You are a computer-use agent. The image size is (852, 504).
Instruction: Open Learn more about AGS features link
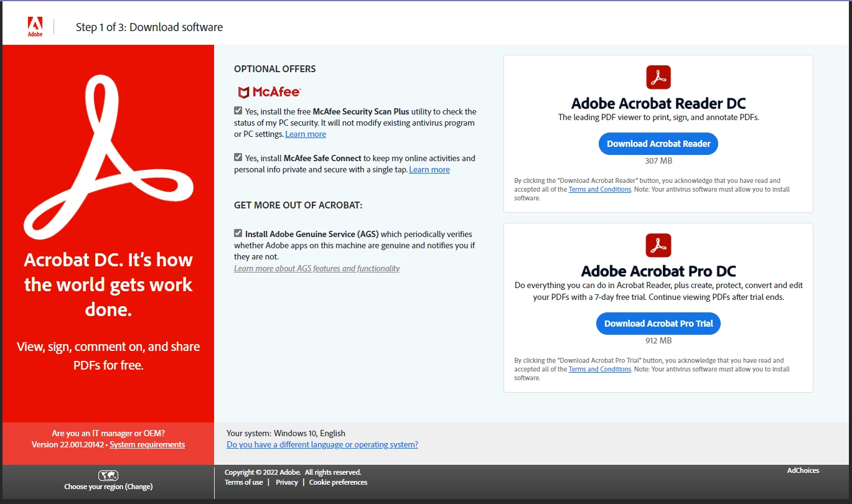(317, 269)
